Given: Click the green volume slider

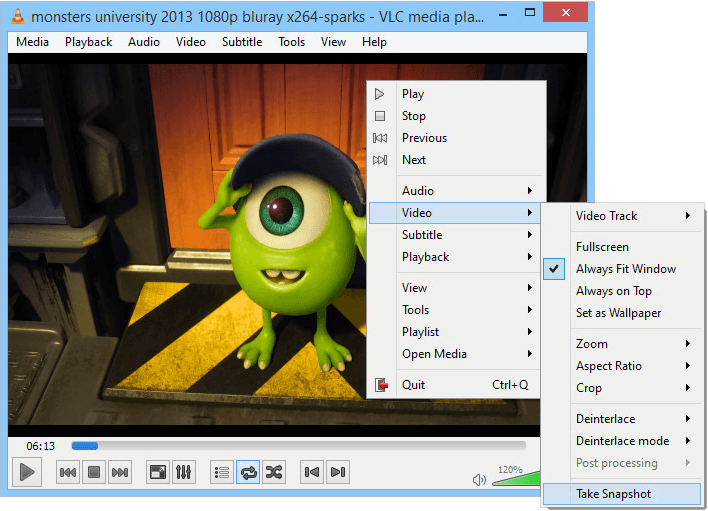Looking at the screenshot, I should pos(516,478).
